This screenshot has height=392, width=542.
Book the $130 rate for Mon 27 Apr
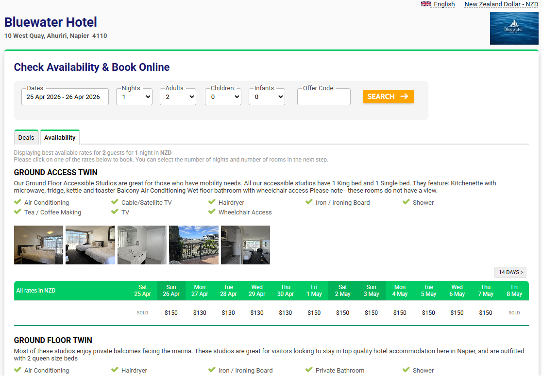click(x=200, y=313)
